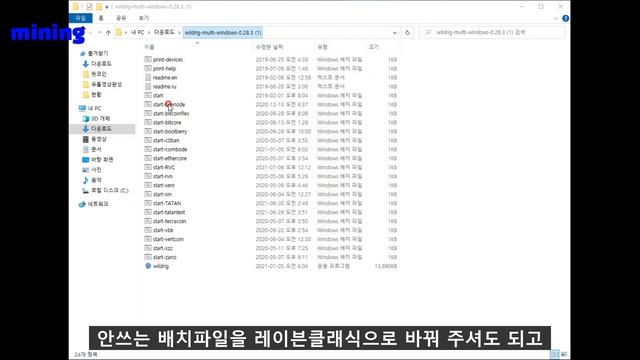The image size is (640, 360).
Task: Expand the breadcrumb chevron before 내 PC
Action: click(126, 32)
